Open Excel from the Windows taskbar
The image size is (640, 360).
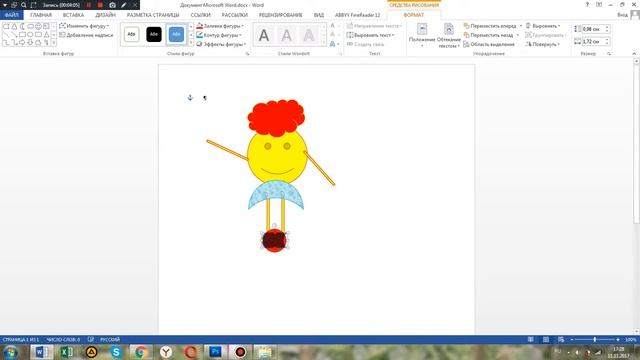tap(67, 352)
